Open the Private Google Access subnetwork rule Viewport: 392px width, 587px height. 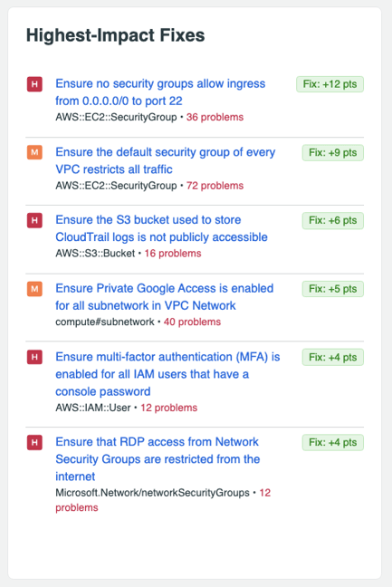click(x=165, y=297)
